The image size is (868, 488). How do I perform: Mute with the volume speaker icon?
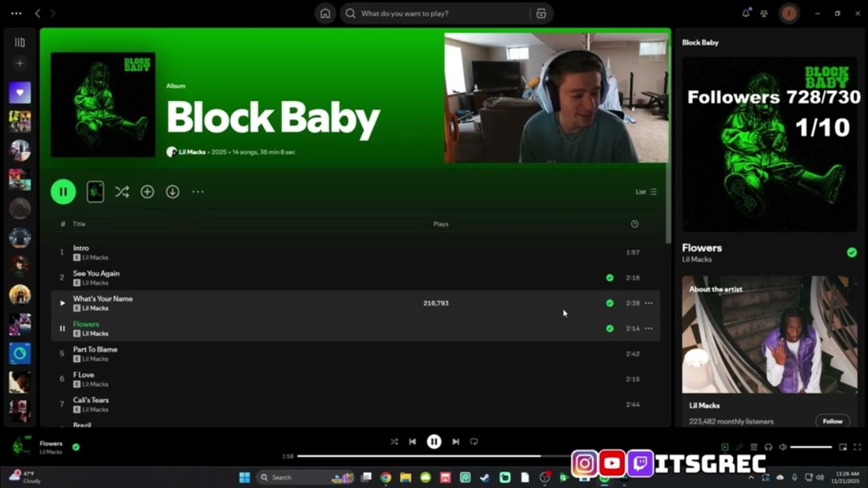click(x=783, y=447)
